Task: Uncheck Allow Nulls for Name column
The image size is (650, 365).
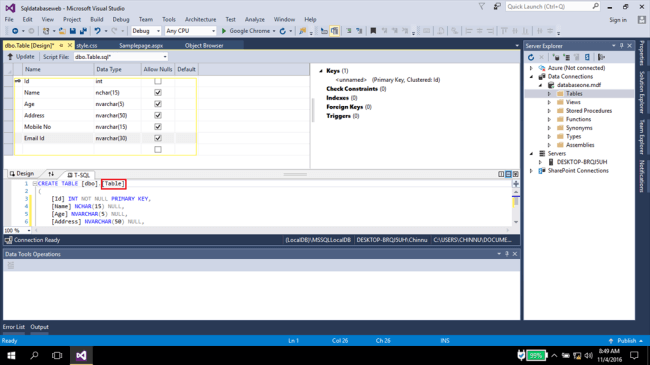Action: pyautogui.click(x=158, y=92)
